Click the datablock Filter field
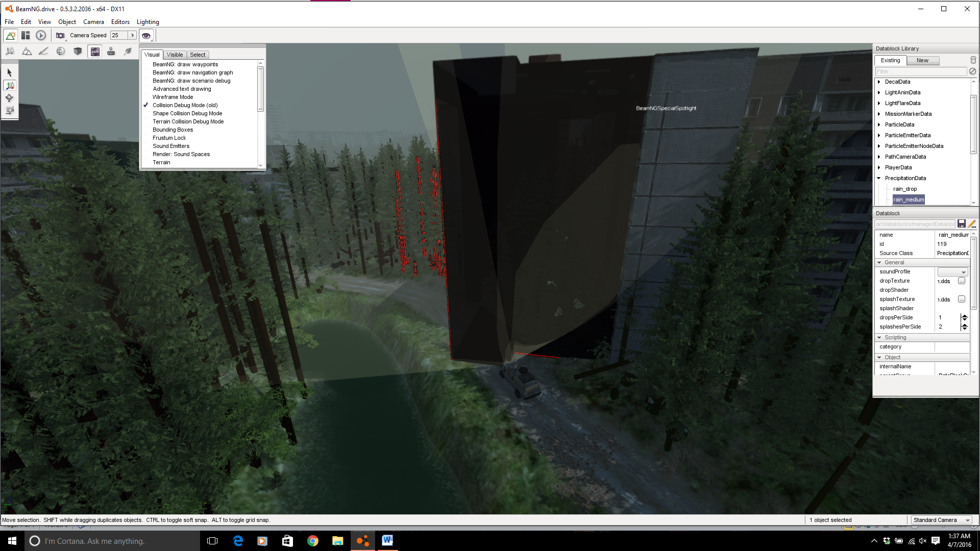The height and width of the screenshot is (551, 980). pyautogui.click(x=921, y=71)
